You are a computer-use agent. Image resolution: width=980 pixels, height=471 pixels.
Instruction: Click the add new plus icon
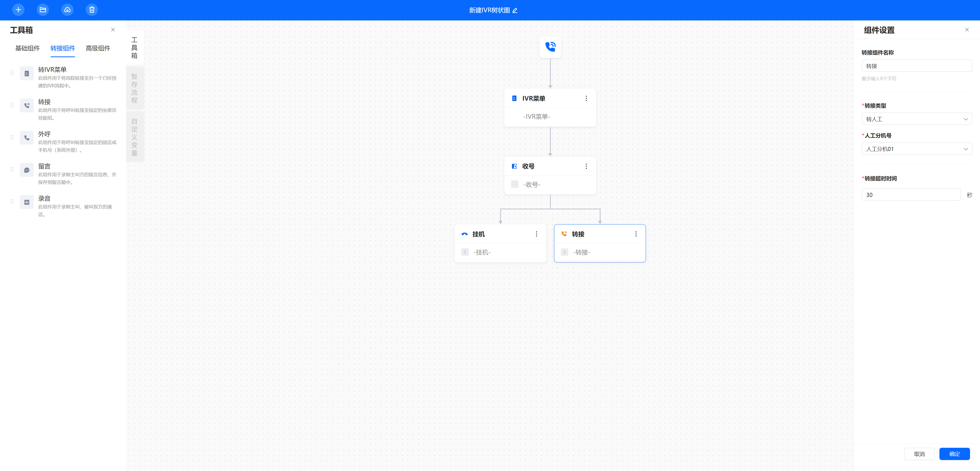(x=18, y=10)
